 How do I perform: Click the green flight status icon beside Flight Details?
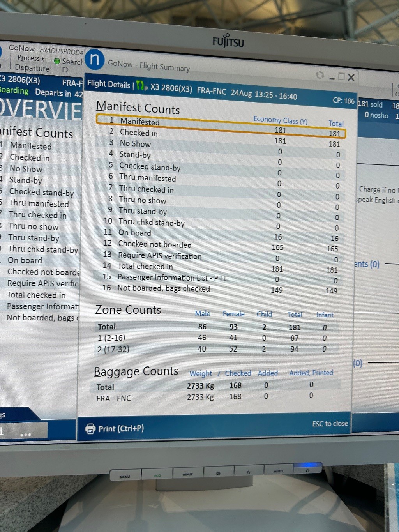pos(141,85)
